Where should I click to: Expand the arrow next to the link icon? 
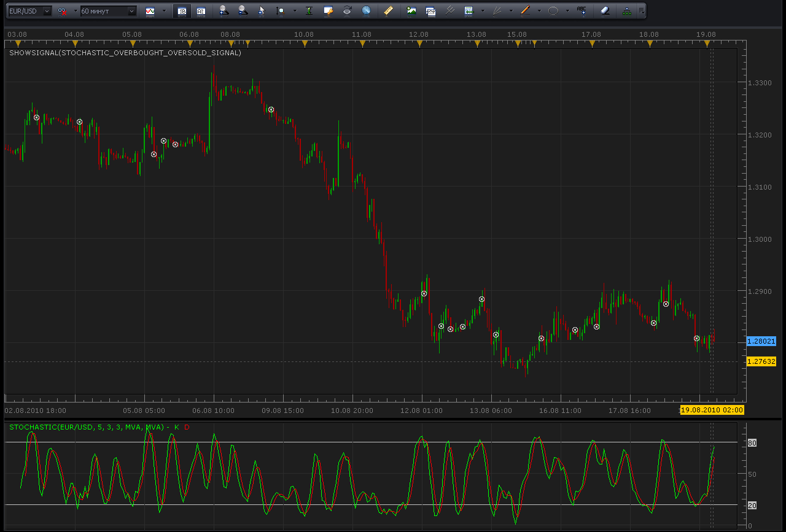click(75, 11)
